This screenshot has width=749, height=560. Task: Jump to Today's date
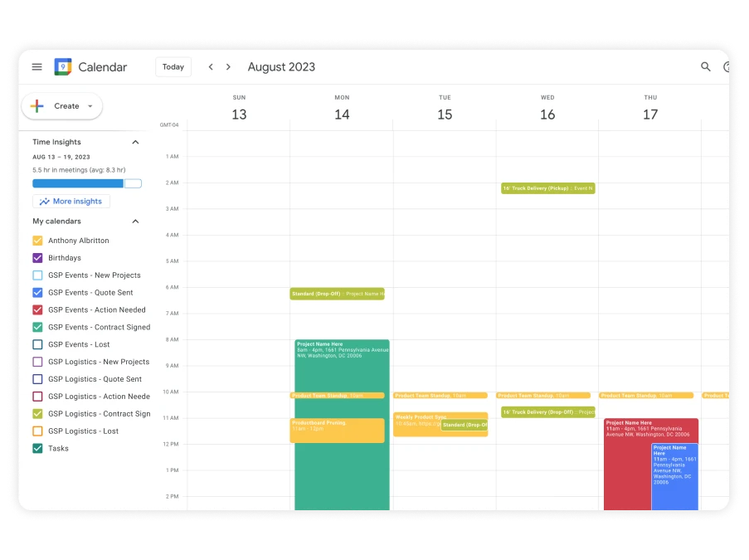(173, 67)
